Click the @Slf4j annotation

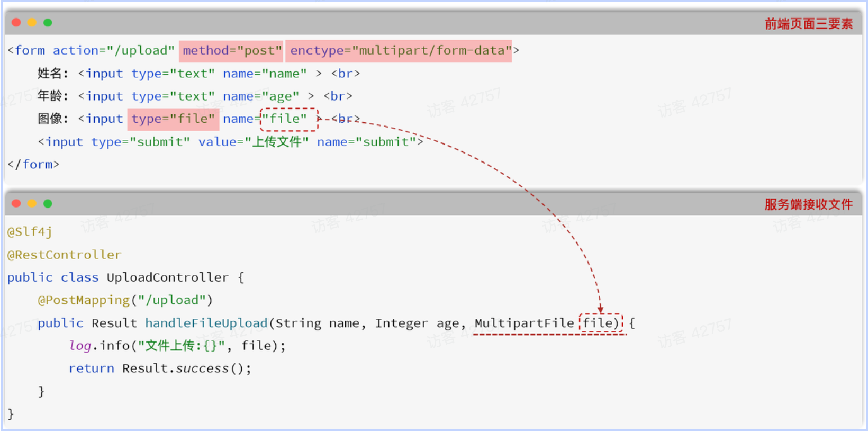point(30,232)
